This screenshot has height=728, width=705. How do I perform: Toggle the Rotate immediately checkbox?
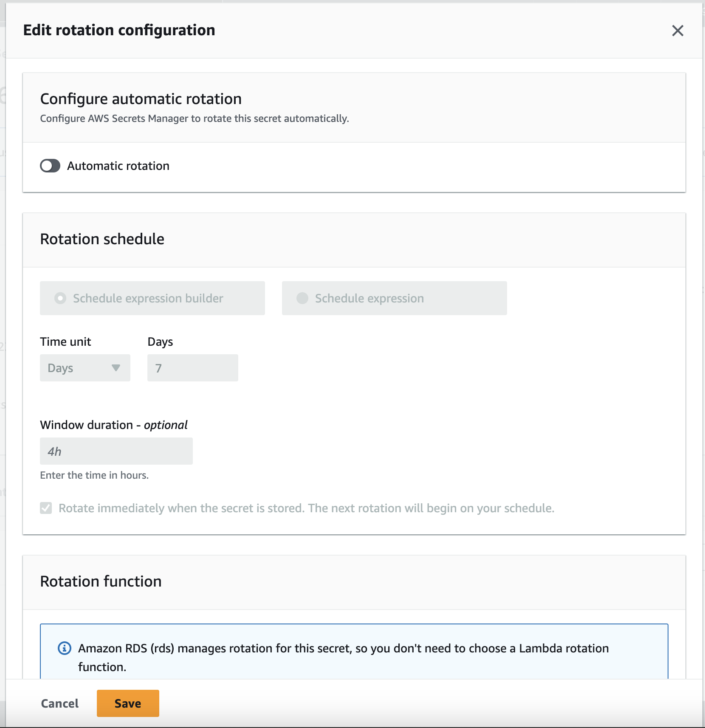[x=46, y=508]
